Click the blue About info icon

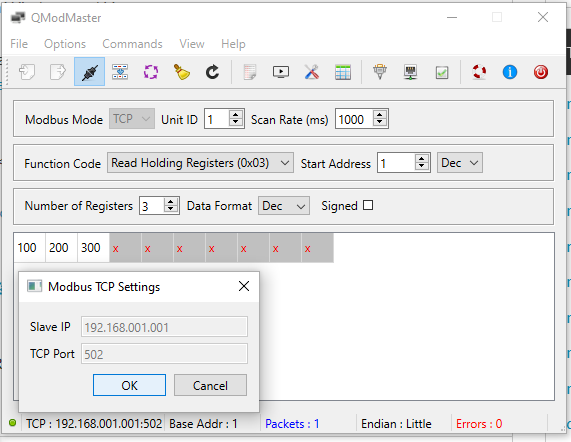click(510, 72)
